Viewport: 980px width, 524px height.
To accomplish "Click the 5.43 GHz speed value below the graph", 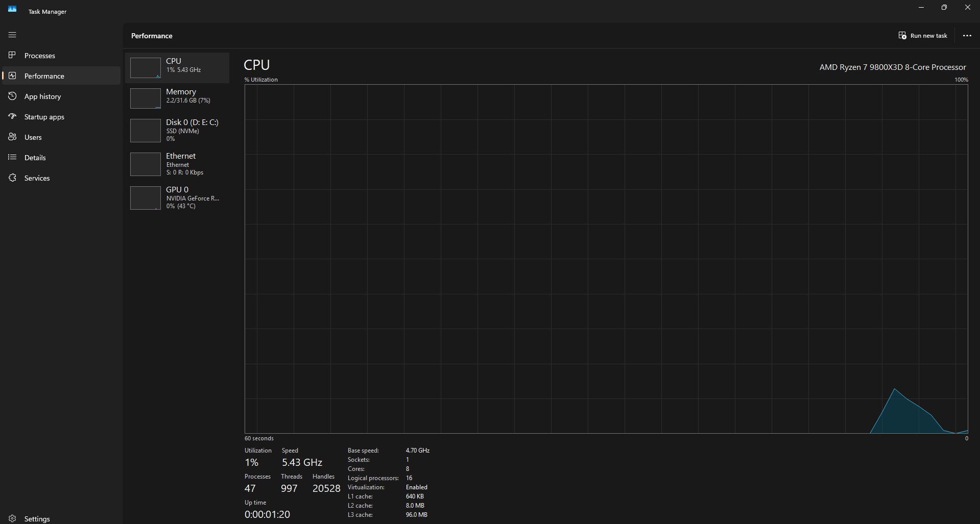I will point(302,462).
